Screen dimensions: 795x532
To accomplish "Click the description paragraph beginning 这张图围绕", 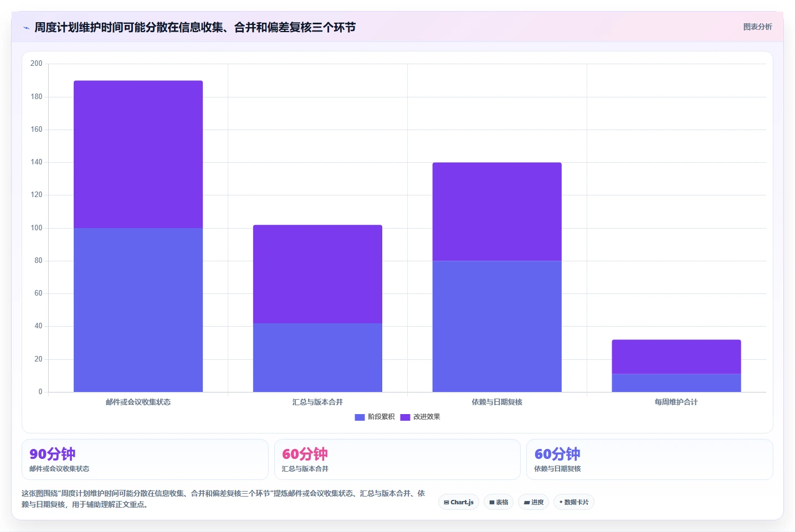I will click(224, 499).
